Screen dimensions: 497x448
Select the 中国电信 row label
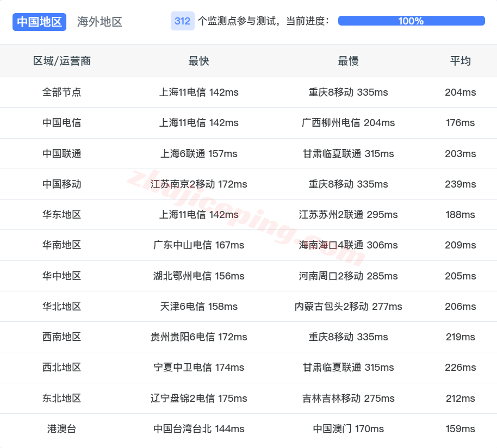[x=62, y=123]
